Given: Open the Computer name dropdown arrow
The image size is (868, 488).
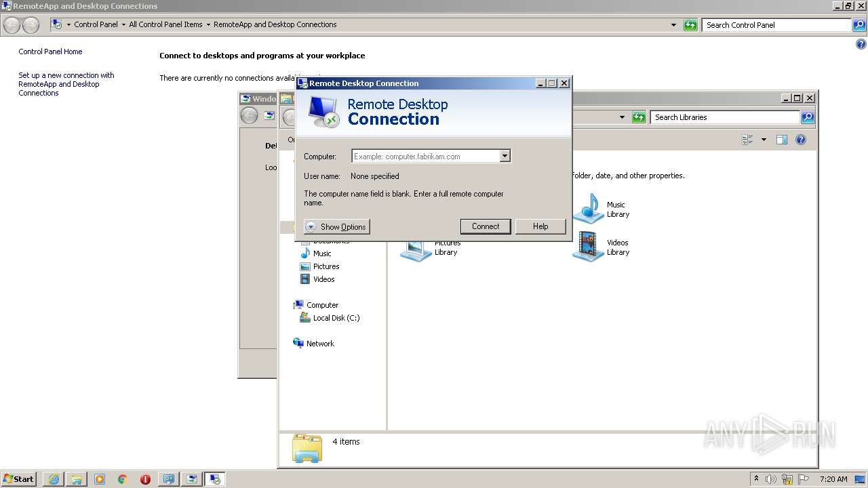Looking at the screenshot, I should click(505, 157).
